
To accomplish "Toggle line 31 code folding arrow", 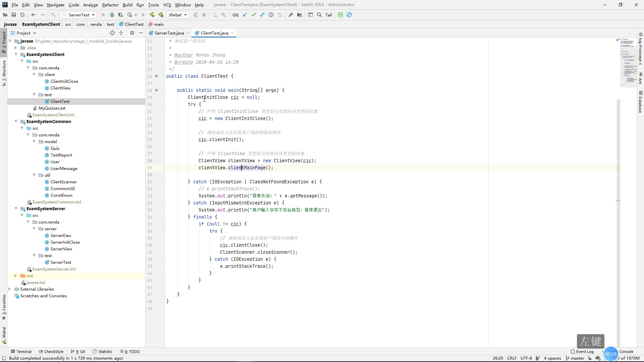I will [x=164, y=182].
